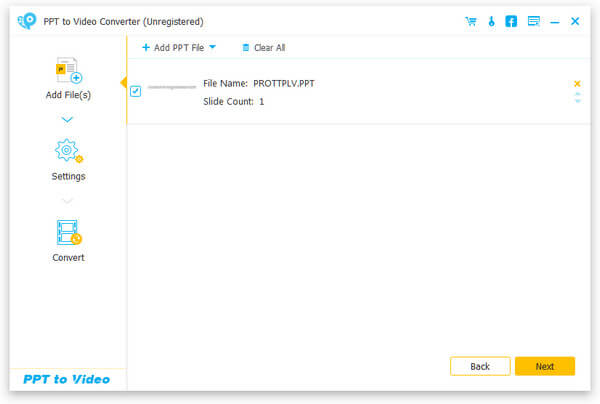The width and height of the screenshot is (600, 404).
Task: Uncheck the PROTTPLV.PPT file checkbox
Action: tap(136, 91)
